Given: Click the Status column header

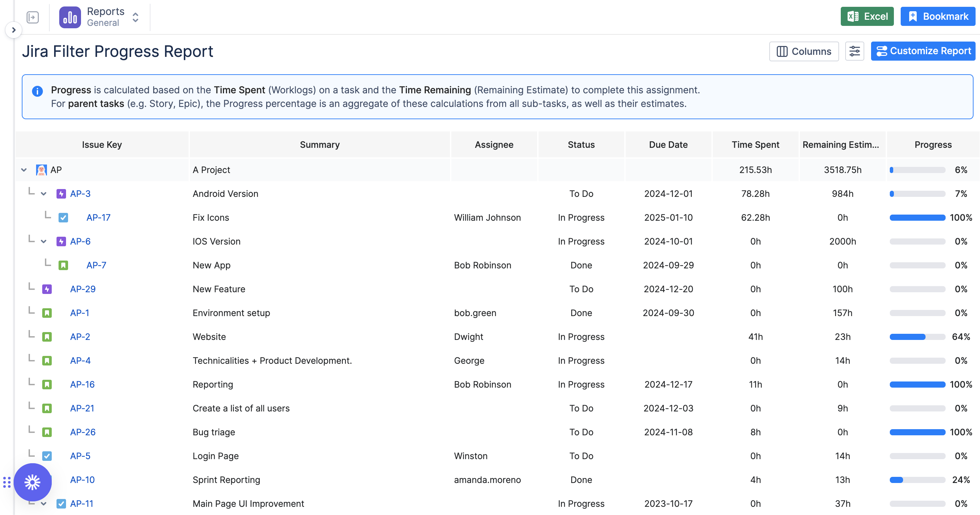Looking at the screenshot, I should 581,145.
